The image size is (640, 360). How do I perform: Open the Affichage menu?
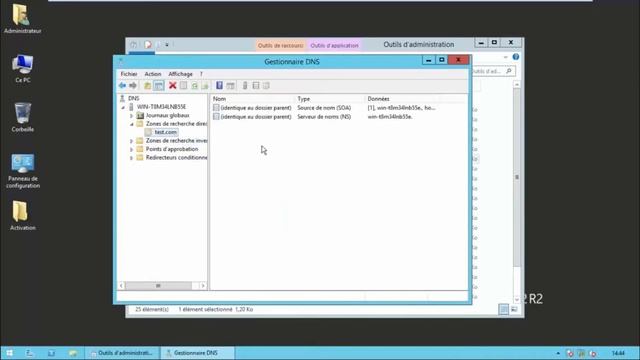coord(180,74)
